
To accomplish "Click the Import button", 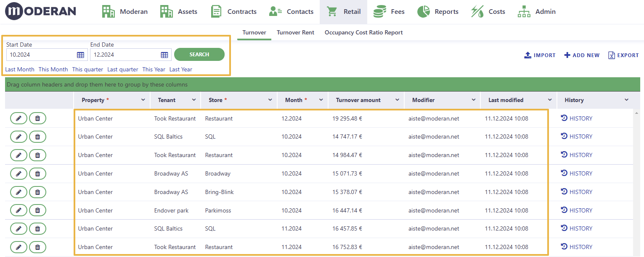I will coord(540,55).
